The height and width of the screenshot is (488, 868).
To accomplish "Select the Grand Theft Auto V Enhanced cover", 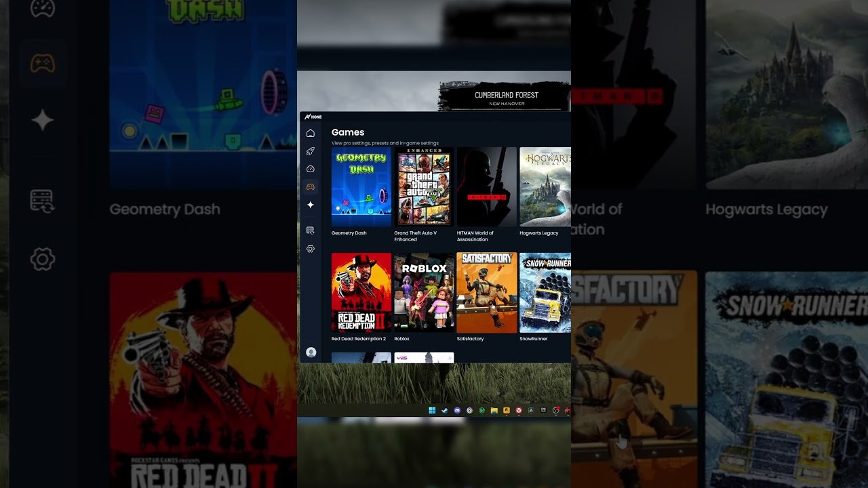I will 424,186.
